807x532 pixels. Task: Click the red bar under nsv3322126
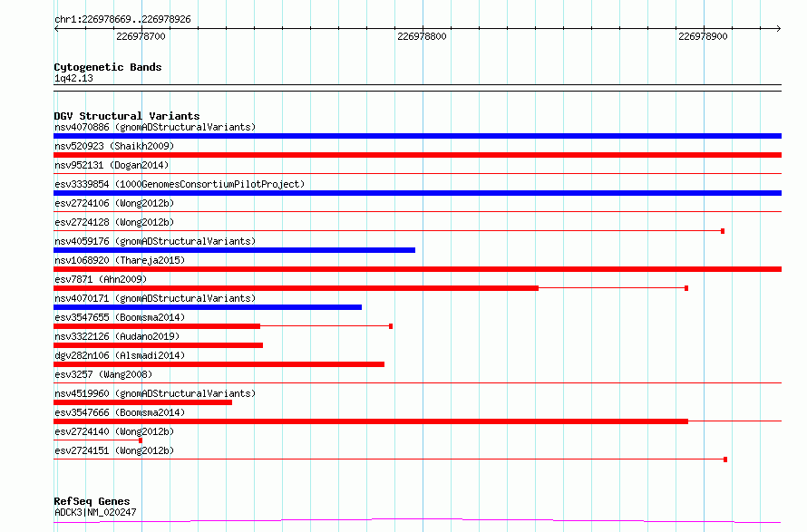pos(158,345)
